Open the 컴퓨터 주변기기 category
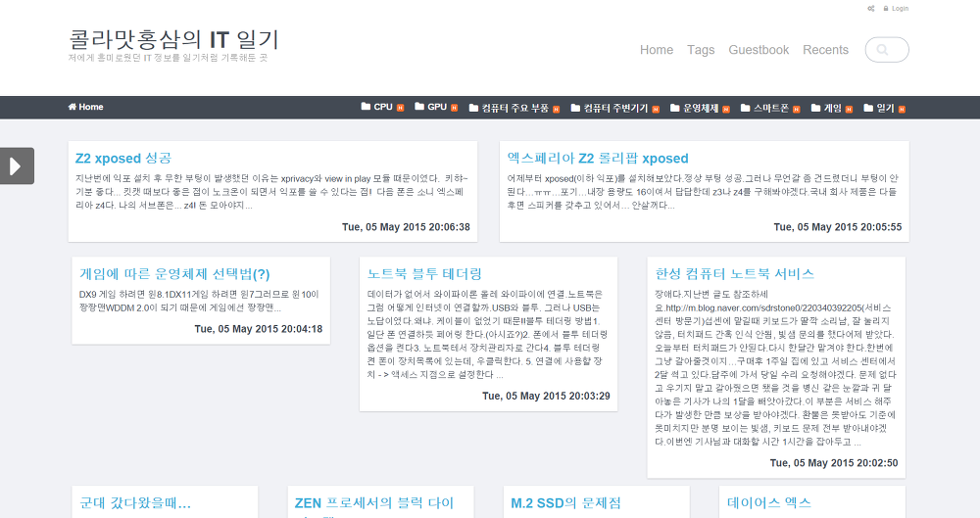980x518 pixels. [614, 108]
